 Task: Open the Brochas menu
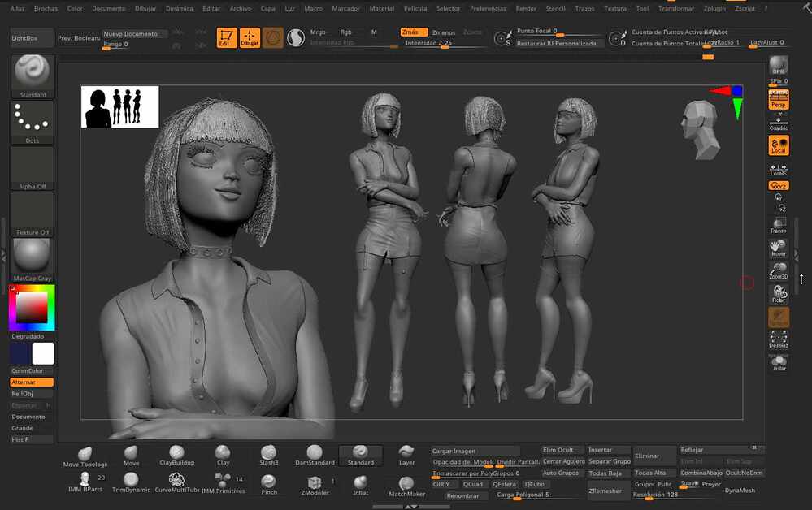(46, 9)
